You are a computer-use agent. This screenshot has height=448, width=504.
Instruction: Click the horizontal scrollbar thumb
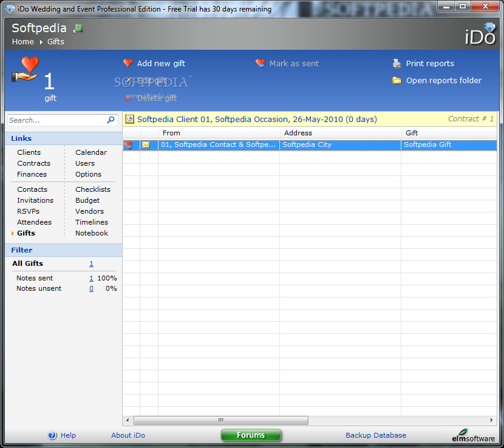221,420
